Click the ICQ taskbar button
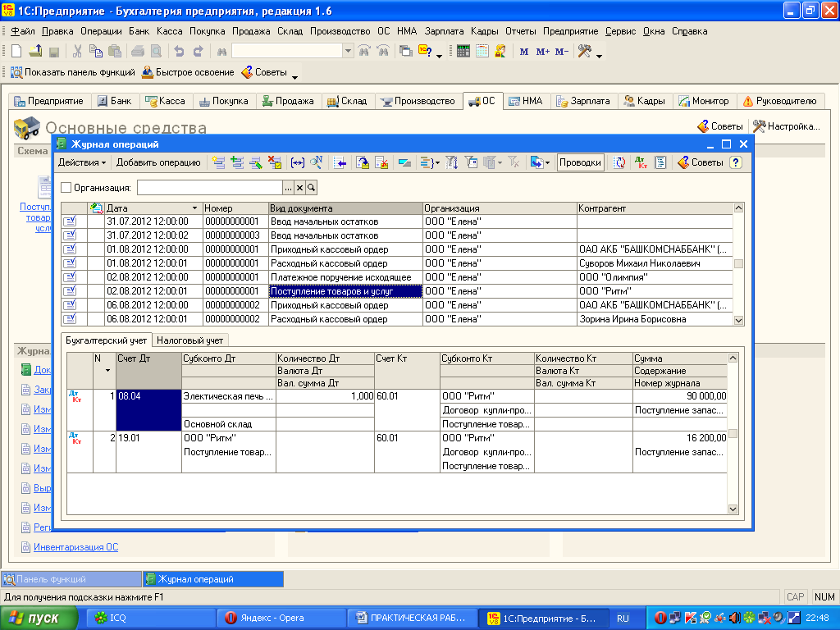Viewport: 840px width, 630px height. click(x=151, y=619)
